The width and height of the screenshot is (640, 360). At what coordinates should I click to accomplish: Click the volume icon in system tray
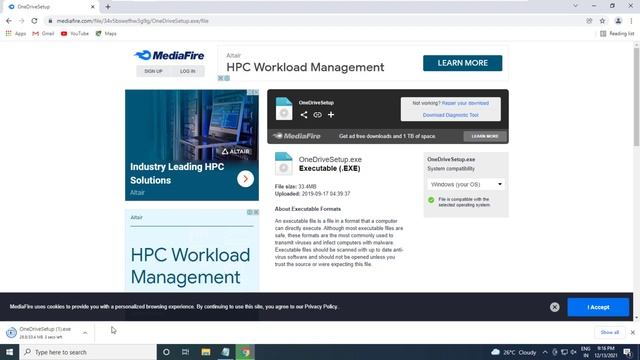pos(574,352)
